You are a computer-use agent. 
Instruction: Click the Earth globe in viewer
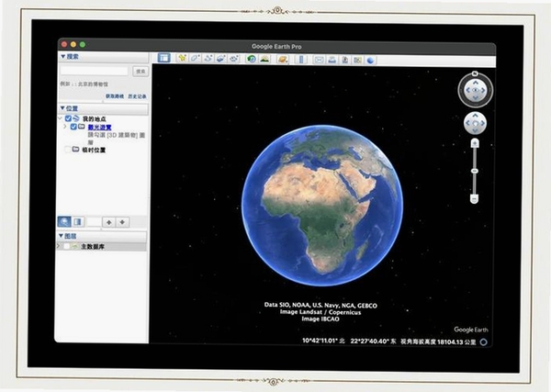(x=322, y=206)
